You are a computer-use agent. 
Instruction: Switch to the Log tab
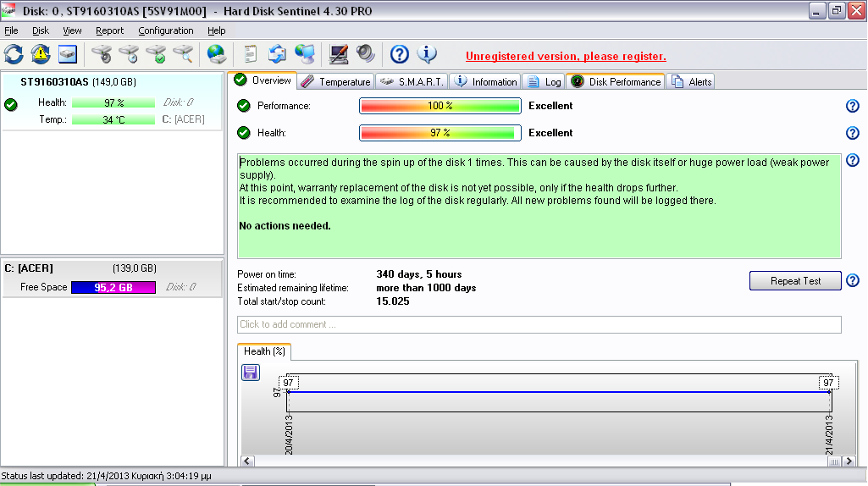[545, 82]
